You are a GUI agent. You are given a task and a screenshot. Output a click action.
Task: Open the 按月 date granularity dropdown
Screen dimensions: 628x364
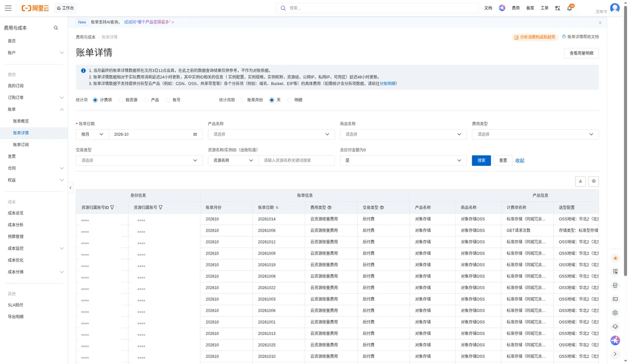pyautogui.click(x=92, y=134)
